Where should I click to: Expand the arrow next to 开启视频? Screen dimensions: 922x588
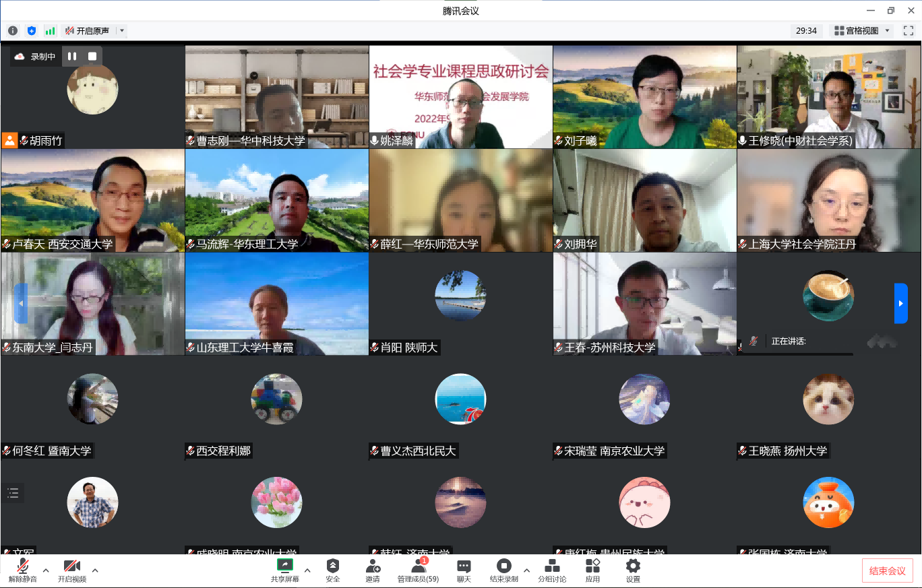point(95,570)
